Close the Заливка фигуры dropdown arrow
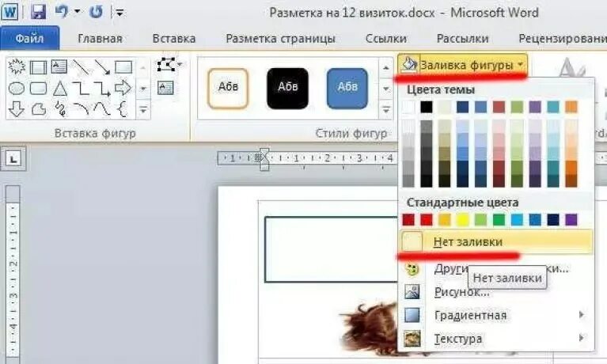This screenshot has width=607, height=364. tap(521, 64)
